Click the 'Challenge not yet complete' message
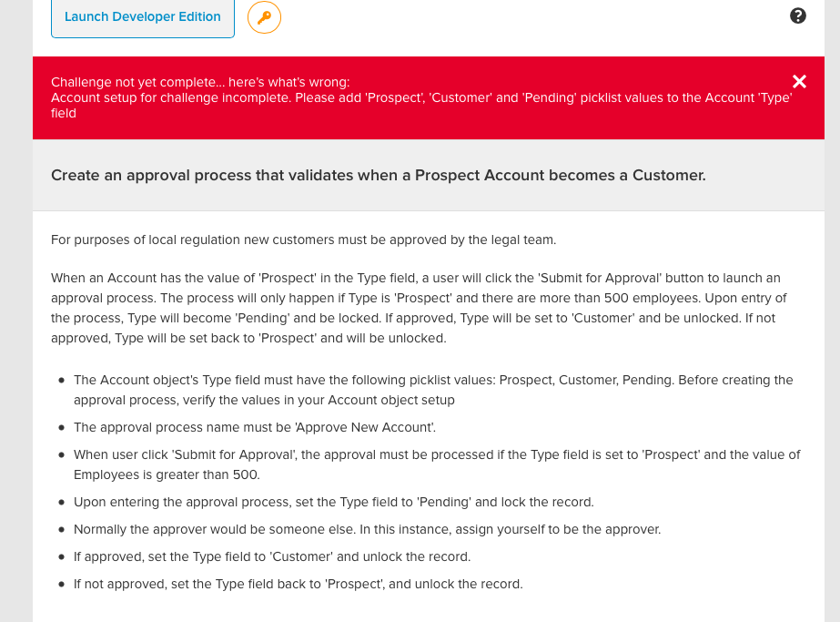The width and height of the screenshot is (840, 622). 200,82
